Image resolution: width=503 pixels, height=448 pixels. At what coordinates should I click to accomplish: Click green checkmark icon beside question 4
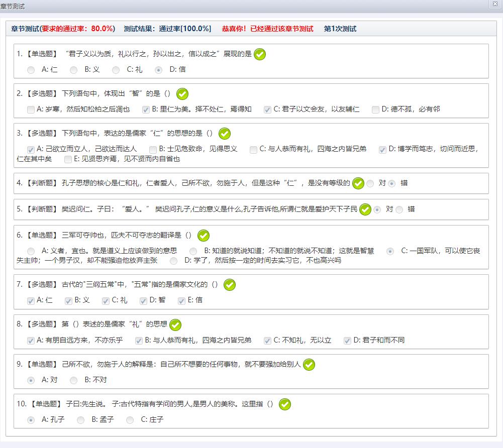click(358, 183)
